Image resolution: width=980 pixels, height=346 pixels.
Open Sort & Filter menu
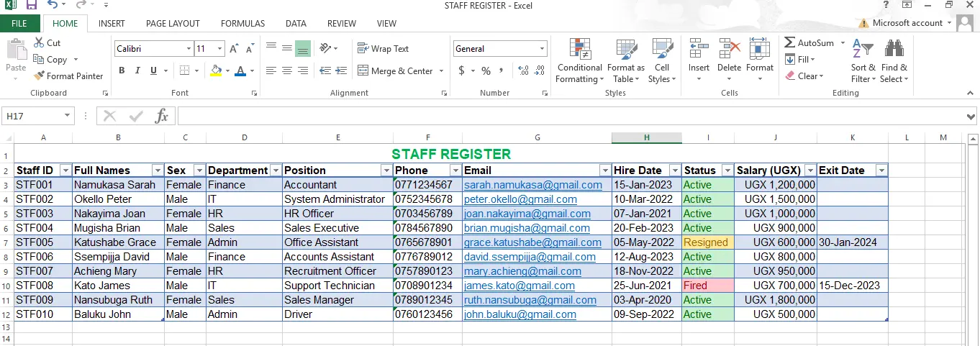pyautogui.click(x=863, y=60)
